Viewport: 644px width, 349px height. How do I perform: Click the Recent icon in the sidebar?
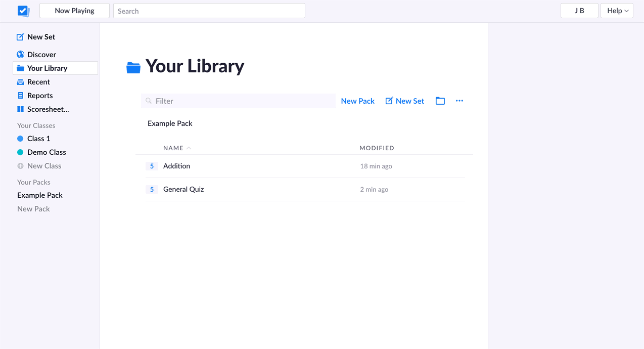(21, 81)
